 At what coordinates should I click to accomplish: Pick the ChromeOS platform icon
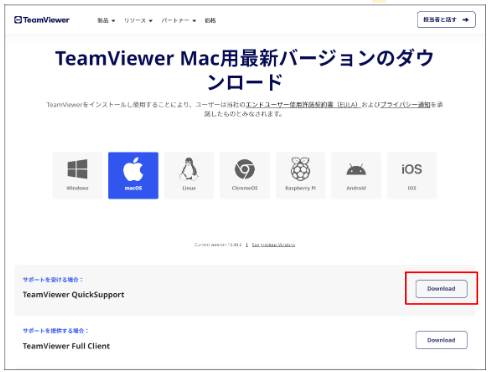coord(245,175)
